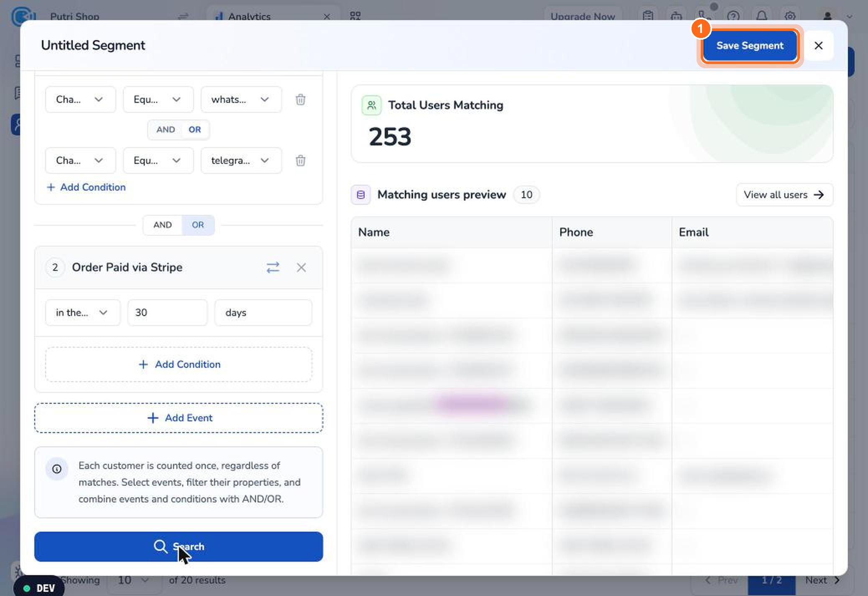Add Condition under Order Paid via Stripe
Screen dimensions: 868x596
point(179,364)
